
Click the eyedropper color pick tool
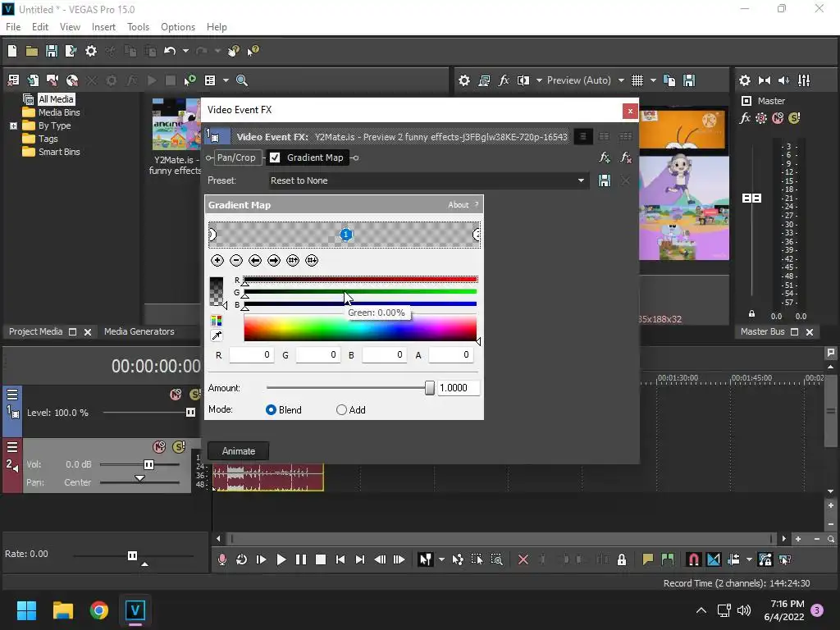(217, 336)
